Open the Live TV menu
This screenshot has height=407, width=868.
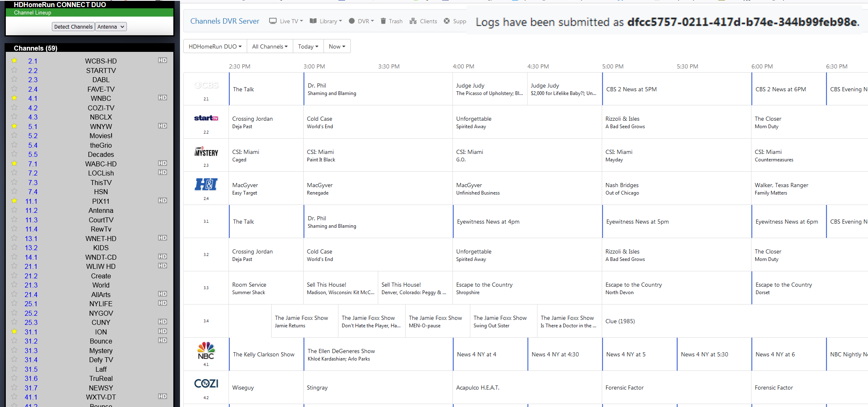(286, 21)
